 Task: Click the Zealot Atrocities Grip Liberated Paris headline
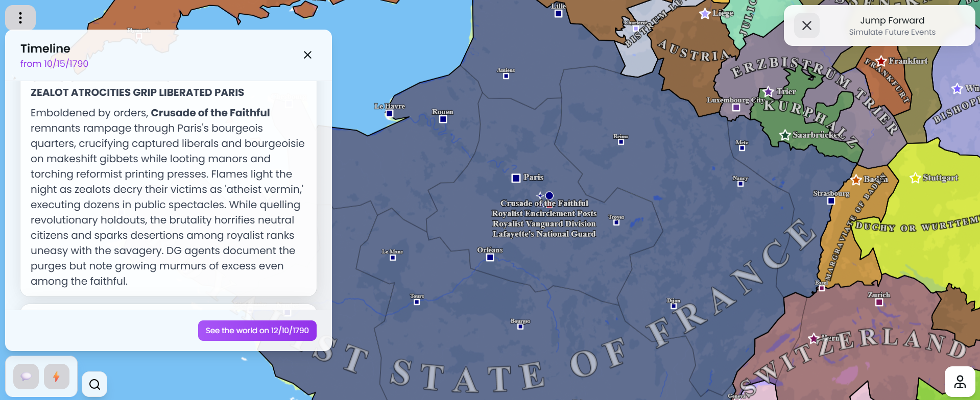coord(137,92)
